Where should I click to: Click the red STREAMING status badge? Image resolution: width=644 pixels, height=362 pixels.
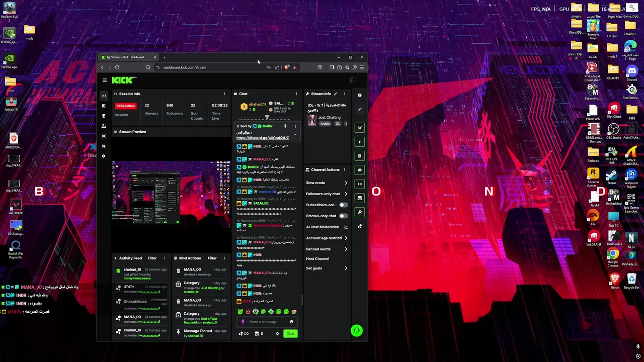click(x=125, y=106)
